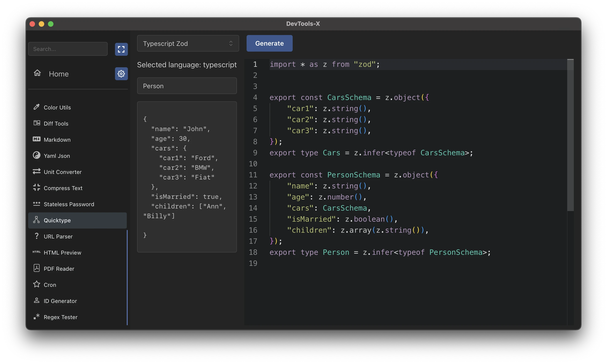
Task: Open settings via the gear icon
Action: click(x=121, y=73)
